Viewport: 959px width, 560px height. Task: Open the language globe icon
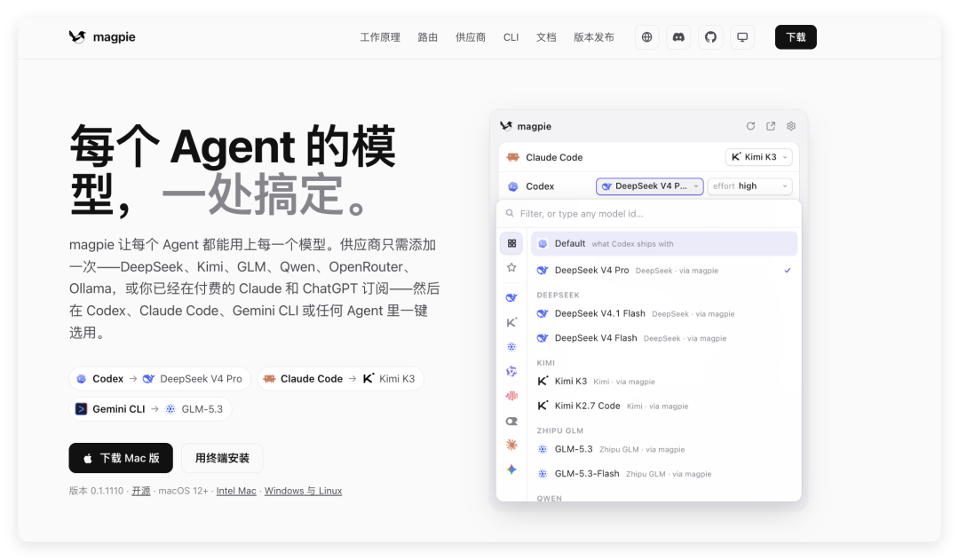coord(646,37)
